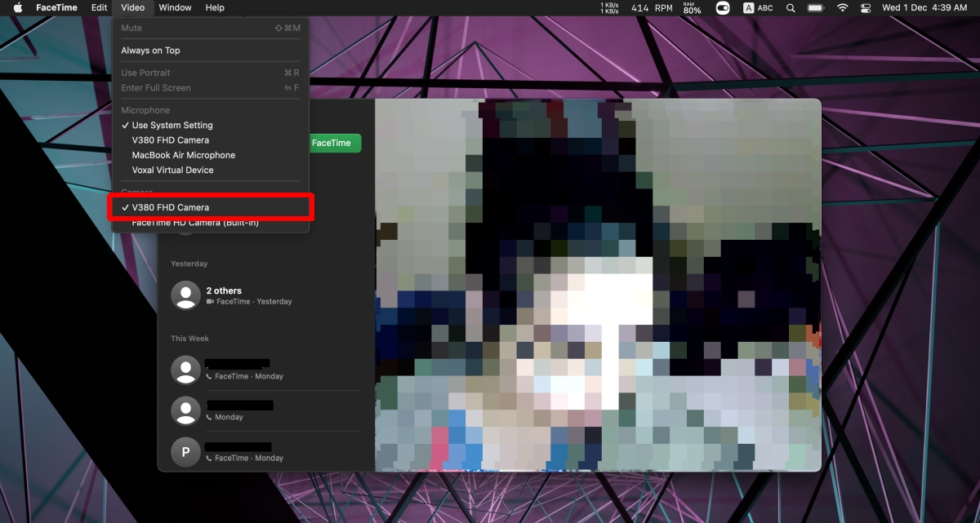Select checked V380 FHD Camera under Camera
Screen dimensions: 980x523
coord(211,207)
